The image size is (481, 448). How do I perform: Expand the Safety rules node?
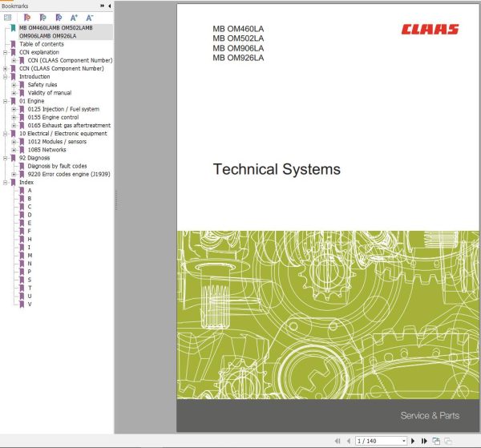click(x=14, y=85)
